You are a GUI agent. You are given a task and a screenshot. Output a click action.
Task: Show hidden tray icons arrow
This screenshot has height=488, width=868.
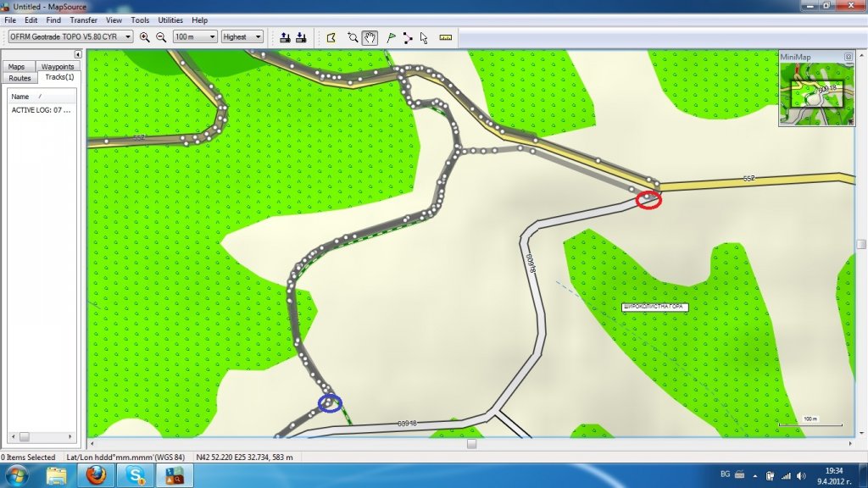click(x=755, y=476)
